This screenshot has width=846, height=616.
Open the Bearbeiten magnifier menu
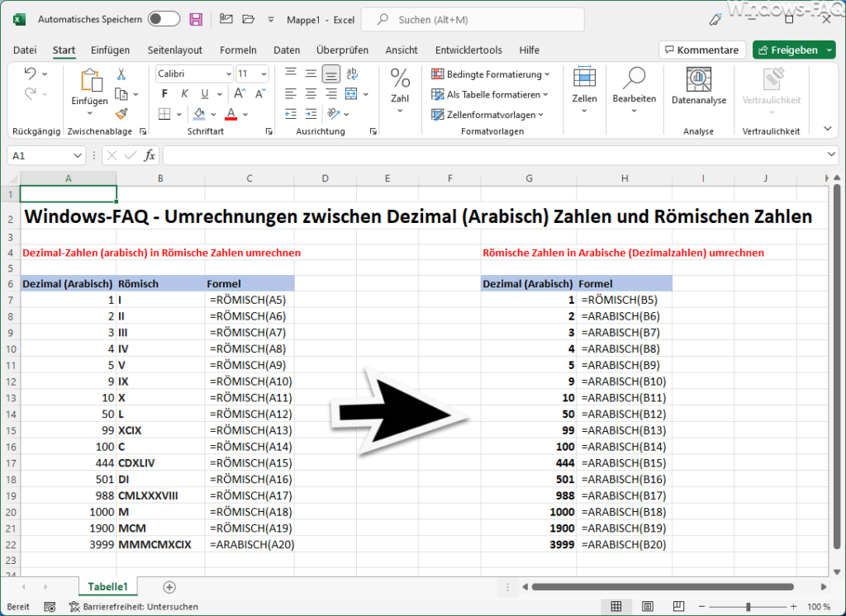(634, 90)
